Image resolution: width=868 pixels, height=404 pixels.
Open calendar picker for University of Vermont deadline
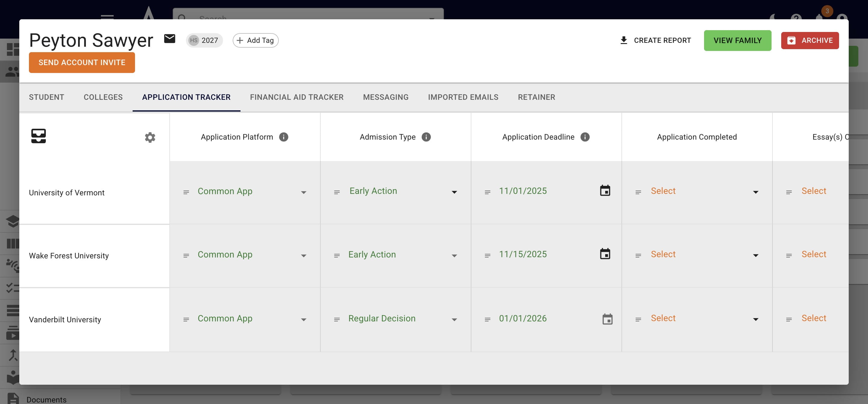pos(605,191)
